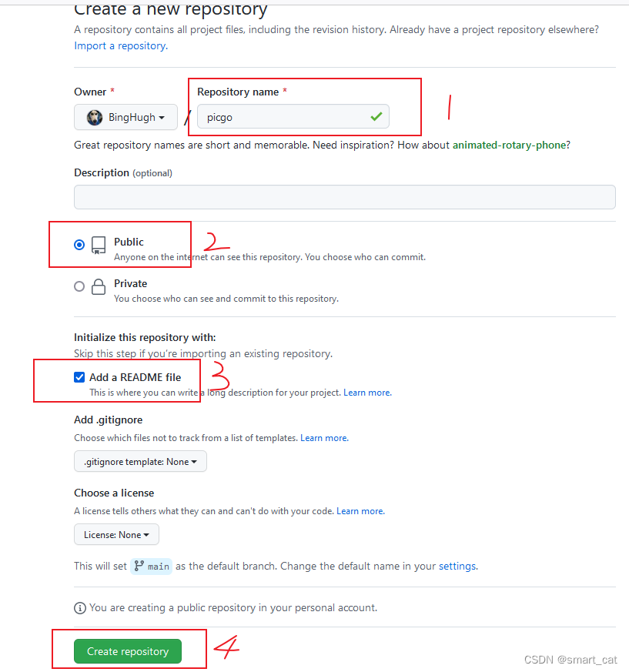The height and width of the screenshot is (672, 629).
Task: Select the Private radio button
Action: pyautogui.click(x=79, y=286)
